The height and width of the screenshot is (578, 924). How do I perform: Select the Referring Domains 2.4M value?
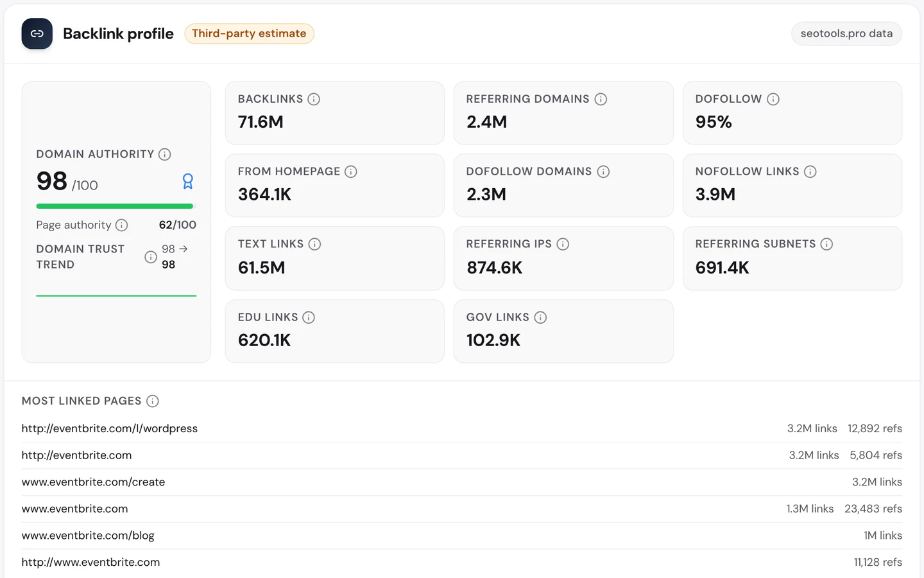486,122
